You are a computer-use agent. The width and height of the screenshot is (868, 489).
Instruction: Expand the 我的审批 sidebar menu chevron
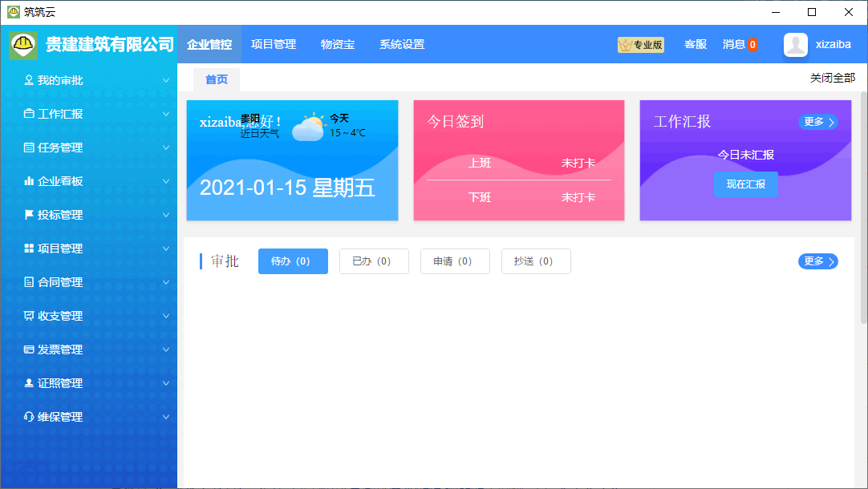(x=165, y=80)
